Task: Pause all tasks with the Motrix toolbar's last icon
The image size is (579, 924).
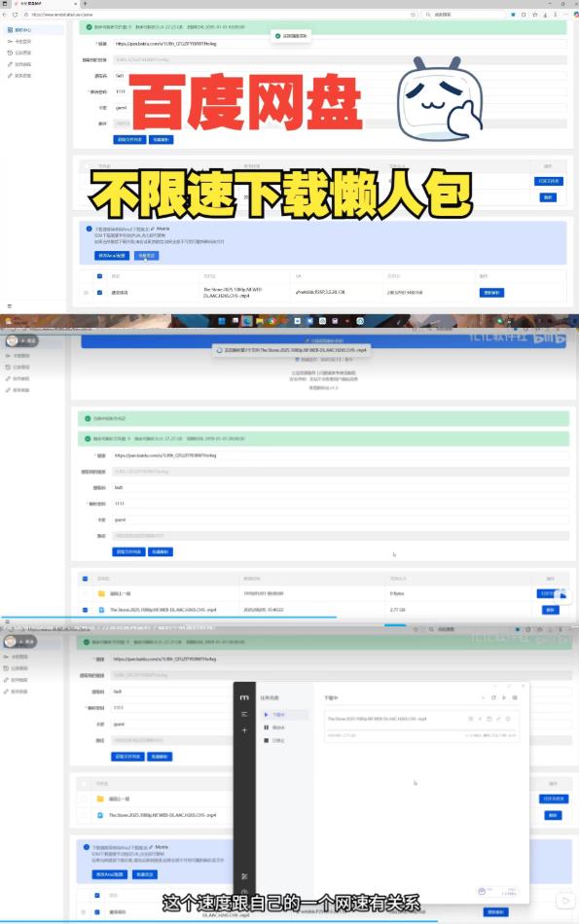Action: coord(515,697)
